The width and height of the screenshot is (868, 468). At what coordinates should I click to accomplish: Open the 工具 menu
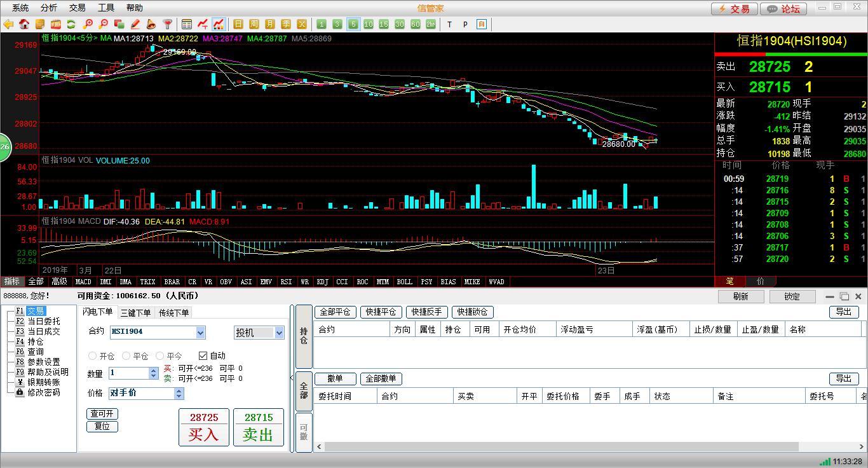click(106, 8)
